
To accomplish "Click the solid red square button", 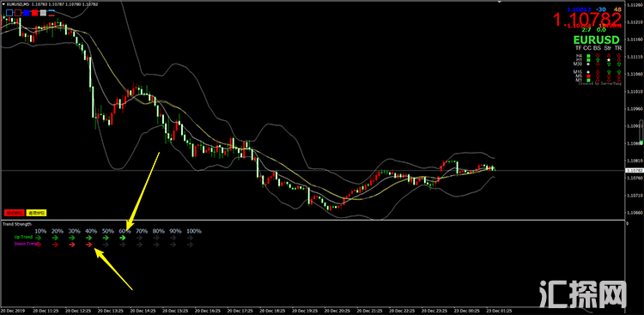I will [x=35, y=13].
